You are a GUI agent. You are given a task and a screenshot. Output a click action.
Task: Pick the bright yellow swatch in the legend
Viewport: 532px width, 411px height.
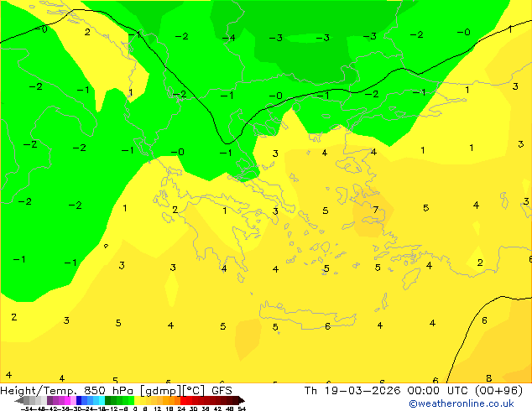coord(138,400)
